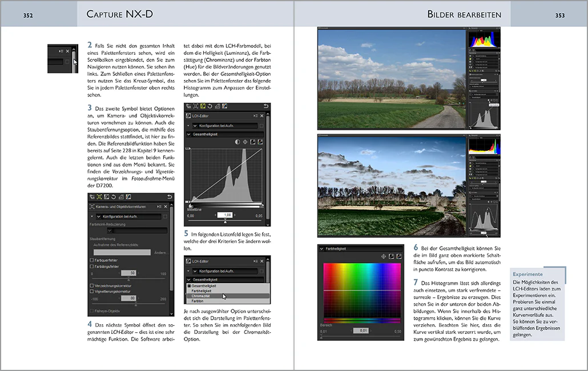Screen dimensions: 588x371
Task: Toggle the checkbox right of Konfiguration in Kamera- und Objektivkorrekturen
Action: 165,216
